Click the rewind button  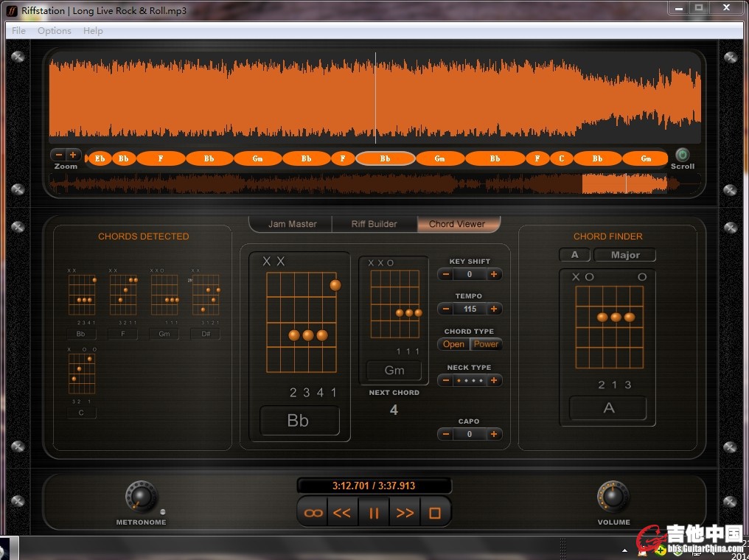coord(342,513)
